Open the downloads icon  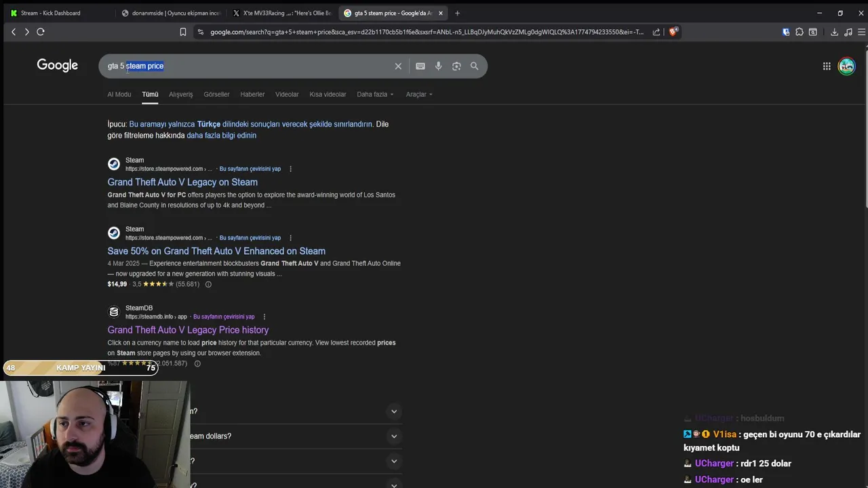coord(834,32)
